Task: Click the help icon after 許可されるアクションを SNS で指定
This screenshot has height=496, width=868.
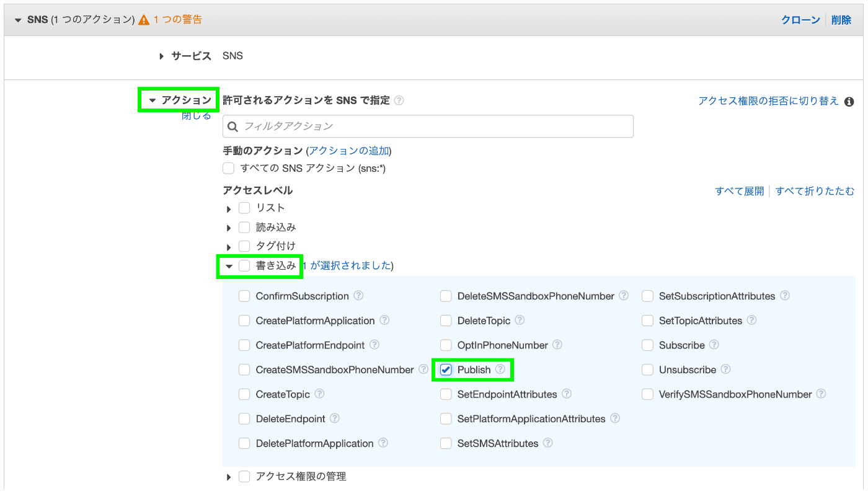Action: [399, 100]
